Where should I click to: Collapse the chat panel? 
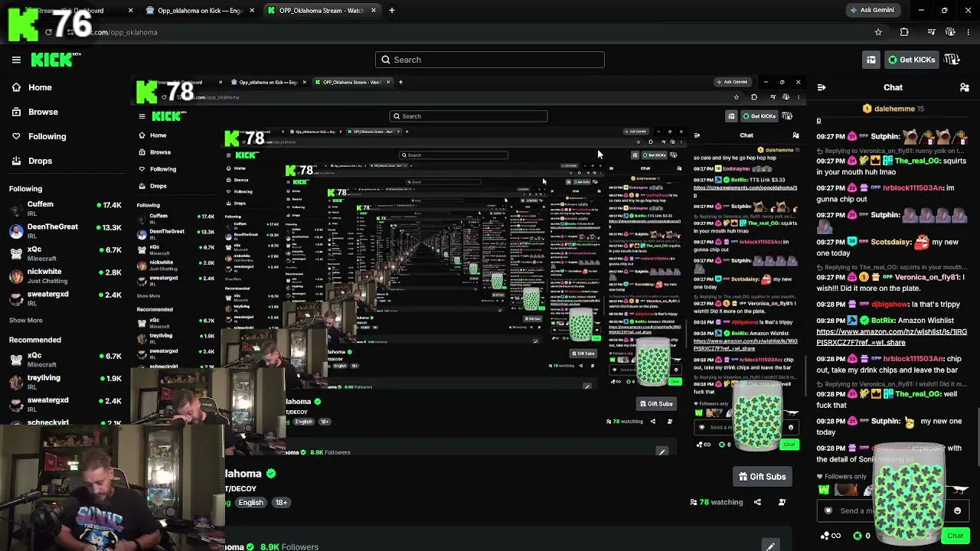click(821, 87)
